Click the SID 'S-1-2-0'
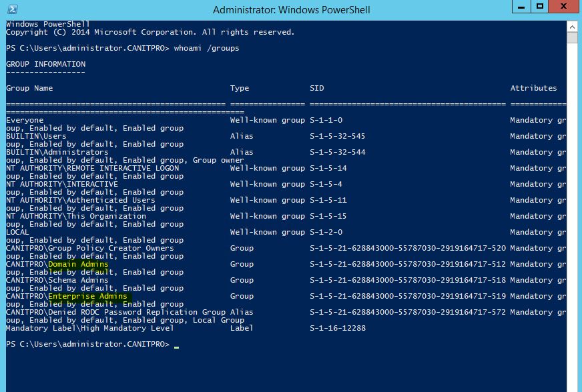582x392 pixels. 326,232
